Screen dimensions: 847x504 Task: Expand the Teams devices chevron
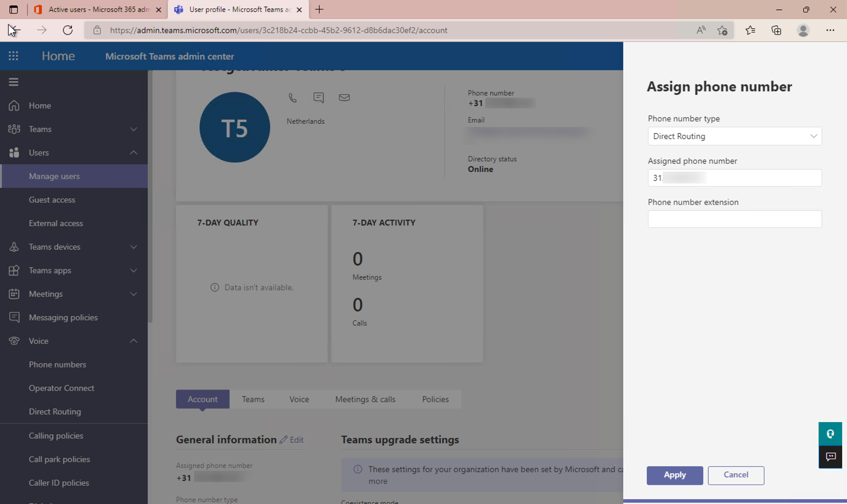(x=134, y=247)
